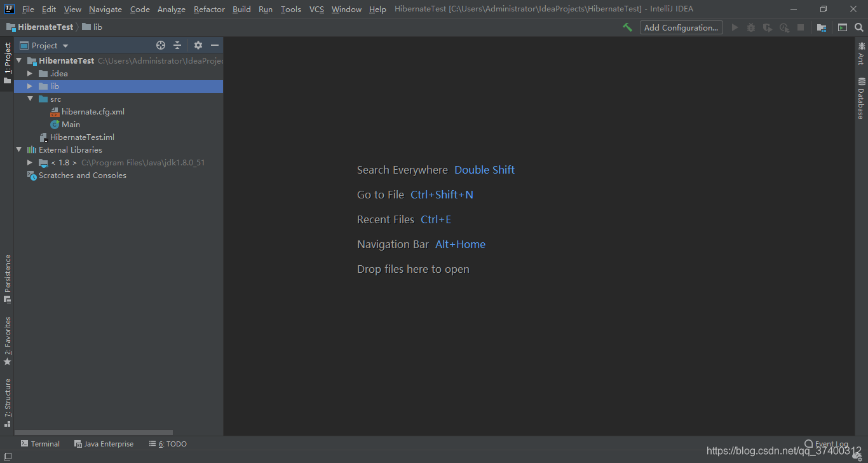This screenshot has height=463, width=868.
Task: Click the IntelliJ IDEA logo in title bar
Action: click(x=10, y=9)
